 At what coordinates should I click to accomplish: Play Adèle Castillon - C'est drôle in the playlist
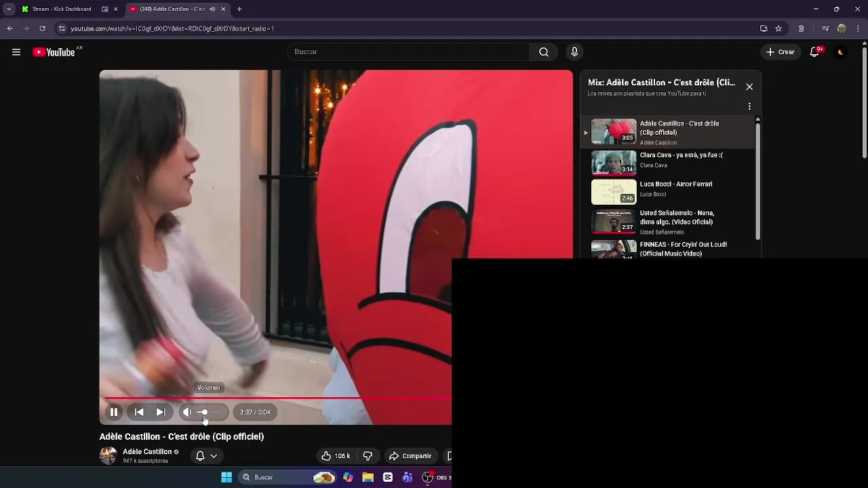(668, 132)
